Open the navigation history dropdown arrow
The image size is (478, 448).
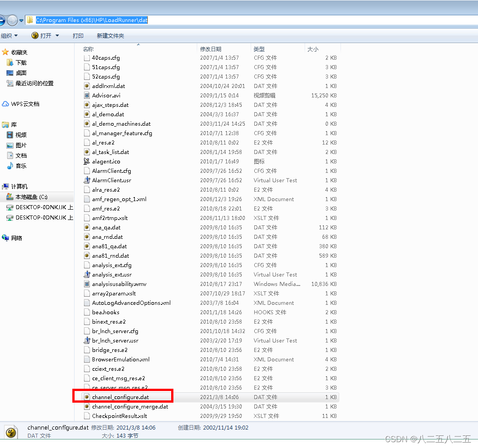[21, 21]
